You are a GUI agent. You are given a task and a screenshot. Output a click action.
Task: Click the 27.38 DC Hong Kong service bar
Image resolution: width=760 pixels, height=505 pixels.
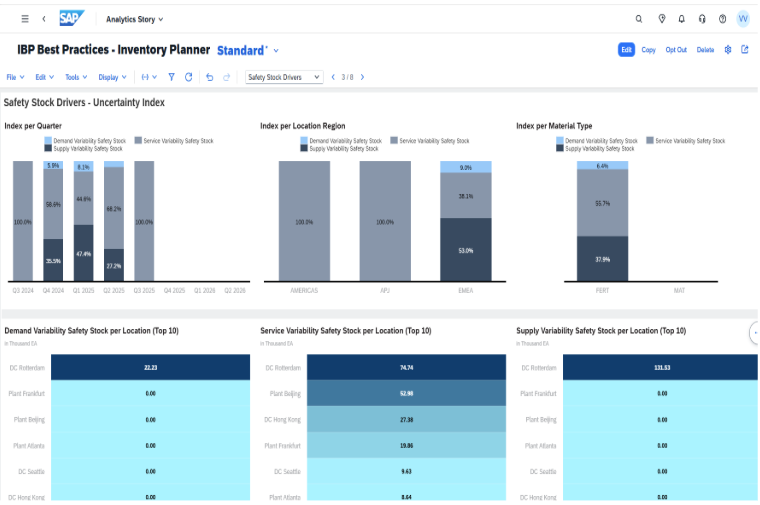[x=406, y=419]
